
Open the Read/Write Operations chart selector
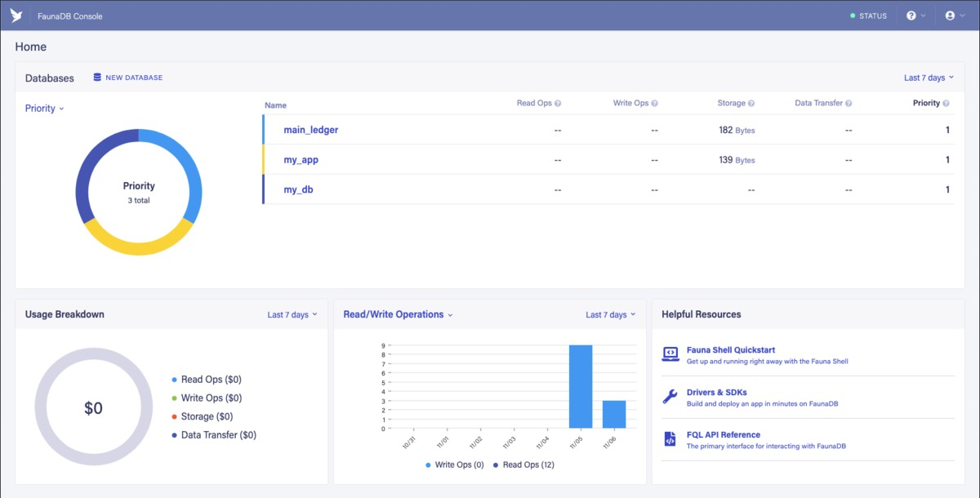[398, 314]
